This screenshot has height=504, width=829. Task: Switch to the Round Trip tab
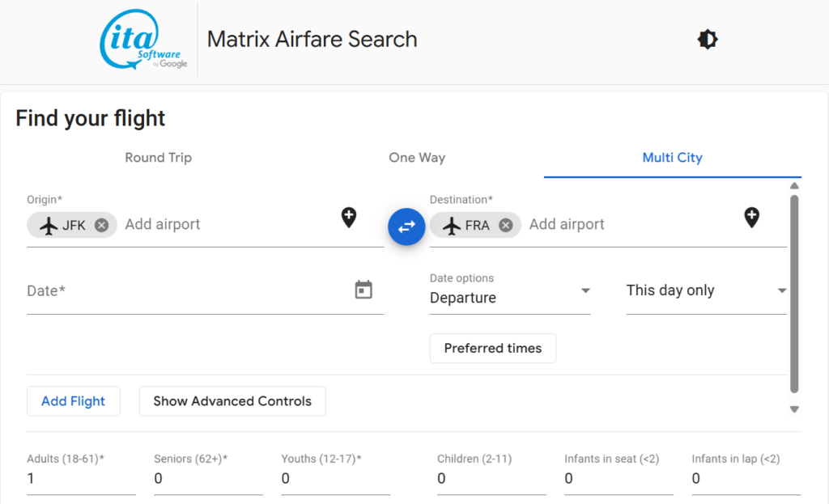[158, 158]
